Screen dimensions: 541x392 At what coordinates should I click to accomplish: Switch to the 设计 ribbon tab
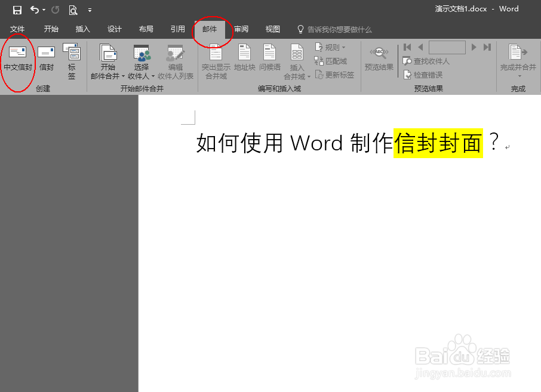coord(115,29)
